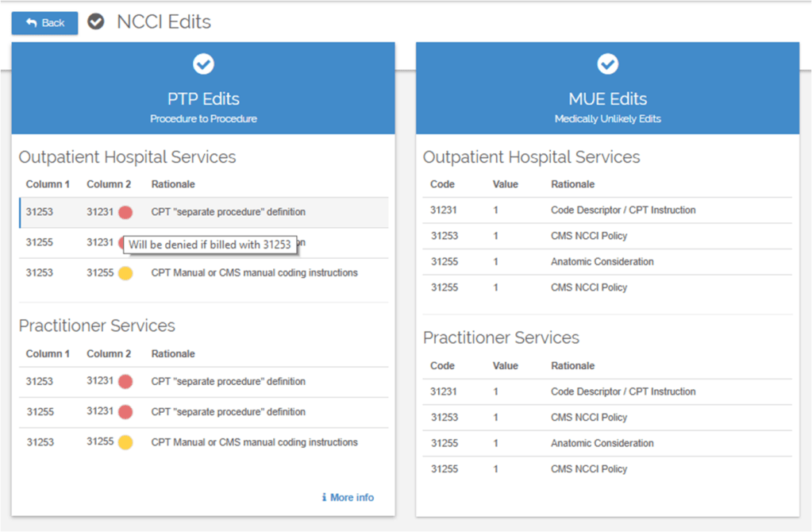The image size is (812, 532).
Task: Click the PTP Edits header checkmark icon
Action: [x=203, y=64]
